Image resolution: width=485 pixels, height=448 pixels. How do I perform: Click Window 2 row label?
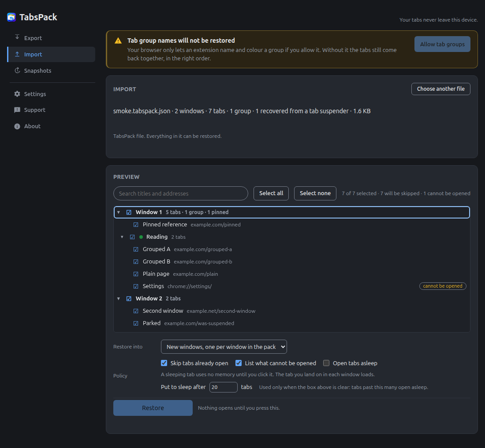click(x=149, y=299)
